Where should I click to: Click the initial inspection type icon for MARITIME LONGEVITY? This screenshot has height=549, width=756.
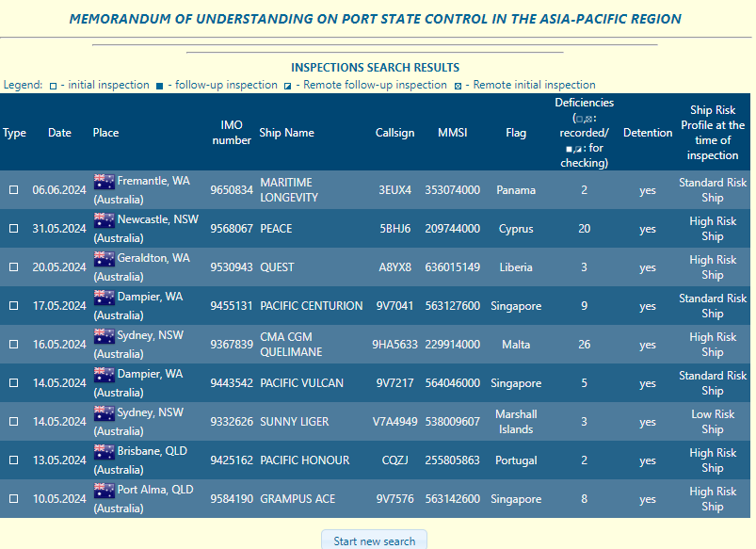pos(13,189)
